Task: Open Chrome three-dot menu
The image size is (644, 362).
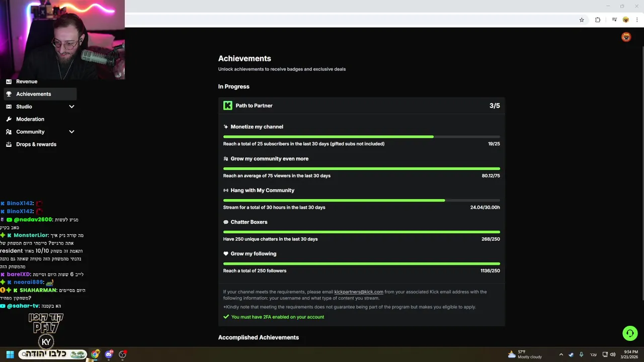Action: [637, 20]
